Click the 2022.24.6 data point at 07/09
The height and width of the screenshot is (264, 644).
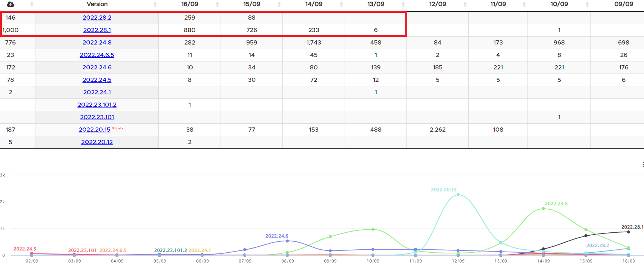tap(245, 250)
